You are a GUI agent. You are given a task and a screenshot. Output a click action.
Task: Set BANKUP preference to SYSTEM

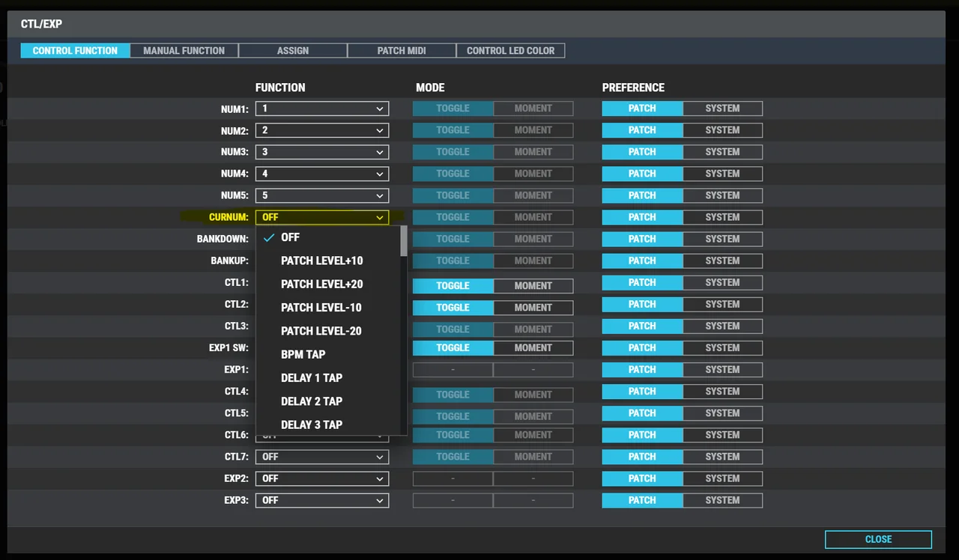click(x=722, y=261)
